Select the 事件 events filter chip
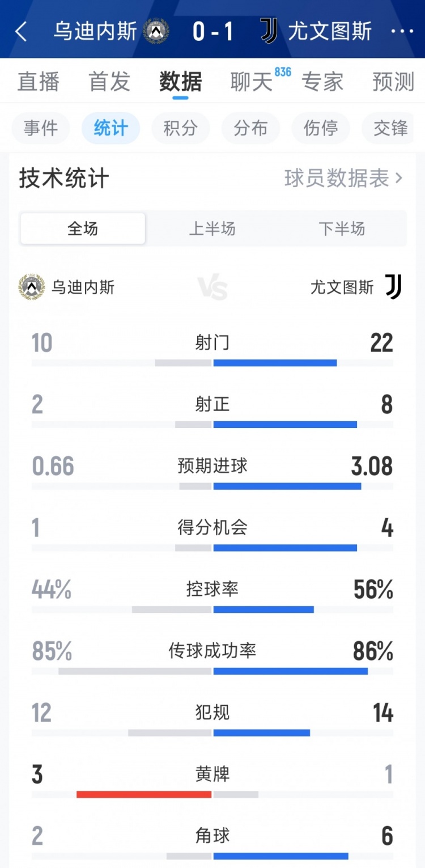This screenshot has width=425, height=868. click(41, 128)
